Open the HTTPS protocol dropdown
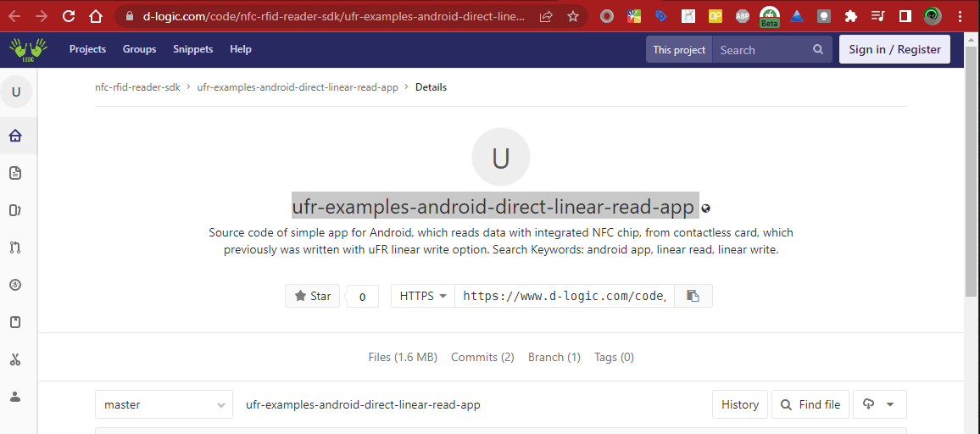 coord(423,296)
